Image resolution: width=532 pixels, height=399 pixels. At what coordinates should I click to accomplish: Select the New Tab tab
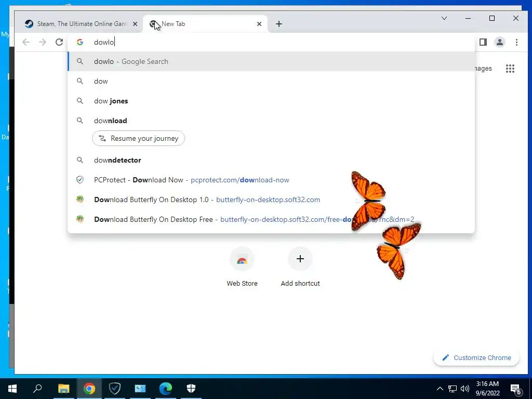[205, 24]
